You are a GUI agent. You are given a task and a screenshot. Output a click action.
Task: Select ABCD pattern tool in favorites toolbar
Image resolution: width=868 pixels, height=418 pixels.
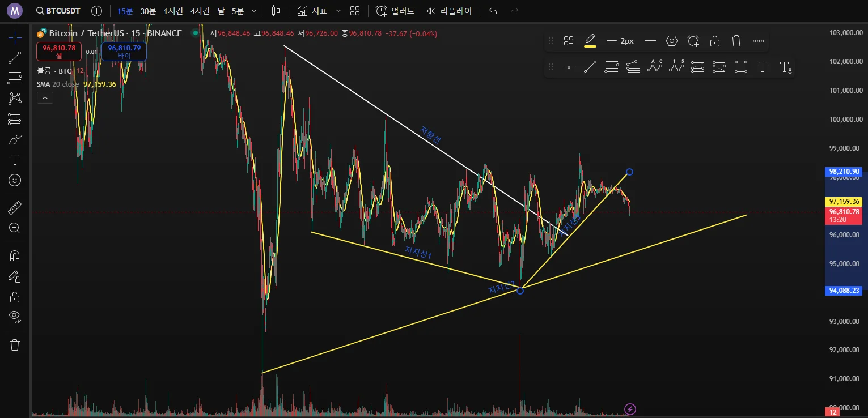[x=655, y=66]
